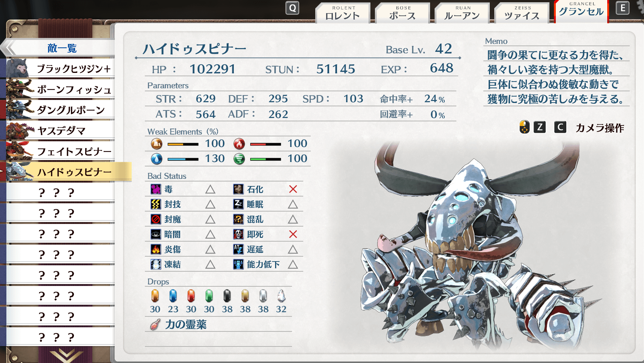The width and height of the screenshot is (644, 363).
Task: Click the C camera control key icon
Action: (560, 127)
